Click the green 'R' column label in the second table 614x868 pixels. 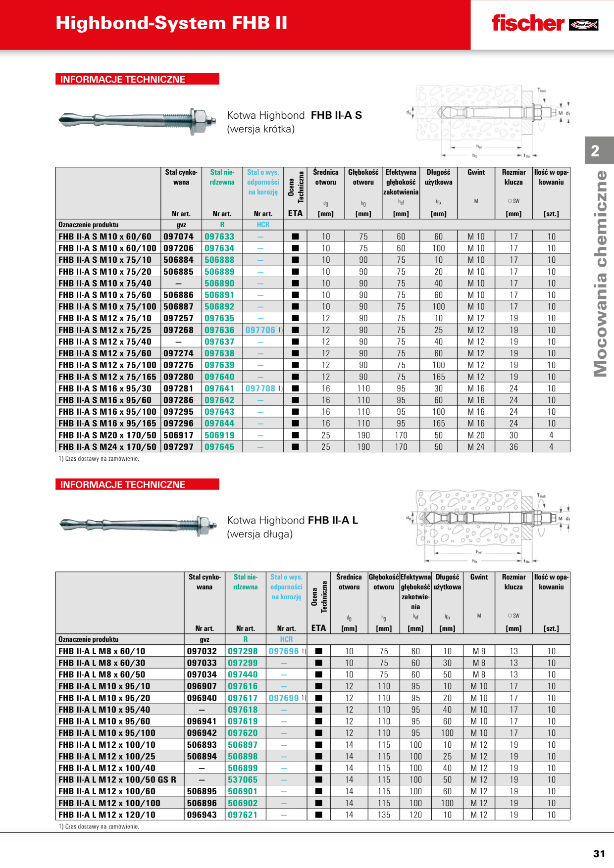click(246, 639)
